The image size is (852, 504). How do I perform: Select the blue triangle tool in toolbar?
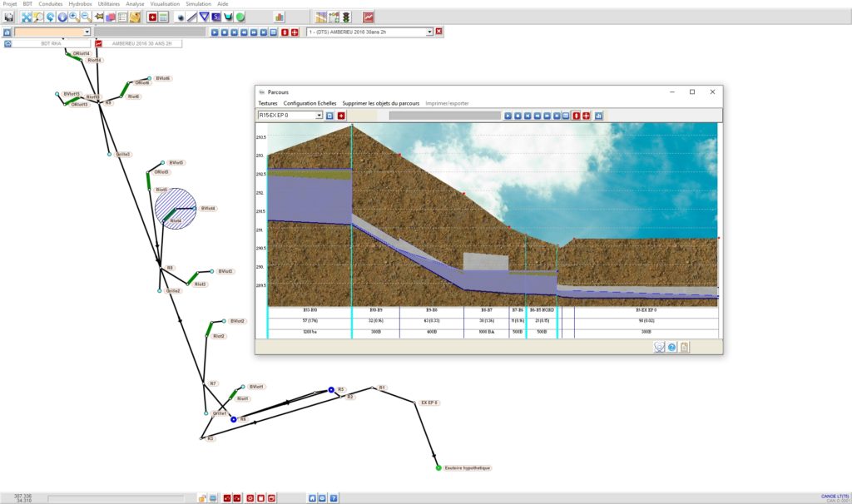(204, 17)
